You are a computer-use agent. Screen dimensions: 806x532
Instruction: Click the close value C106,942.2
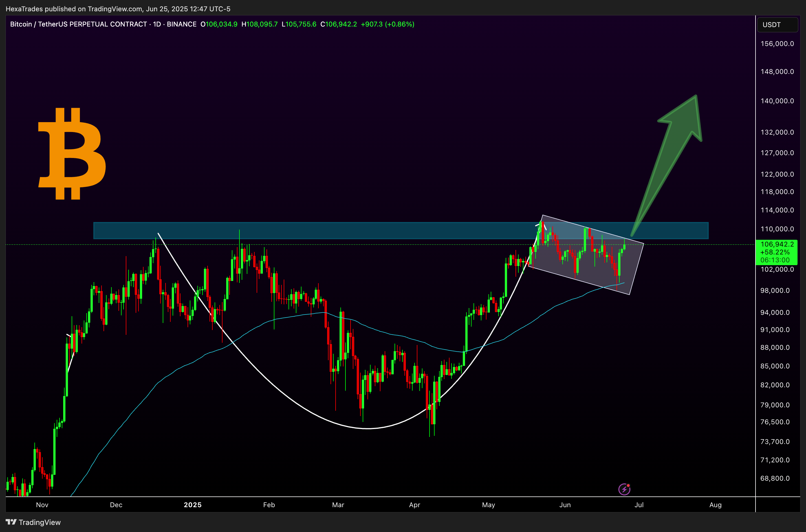click(338, 24)
